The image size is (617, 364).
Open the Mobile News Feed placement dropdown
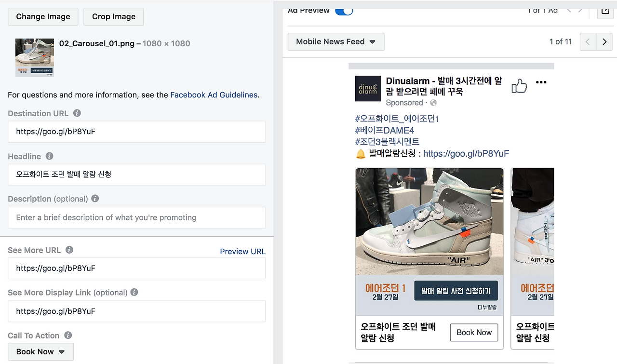pos(336,42)
